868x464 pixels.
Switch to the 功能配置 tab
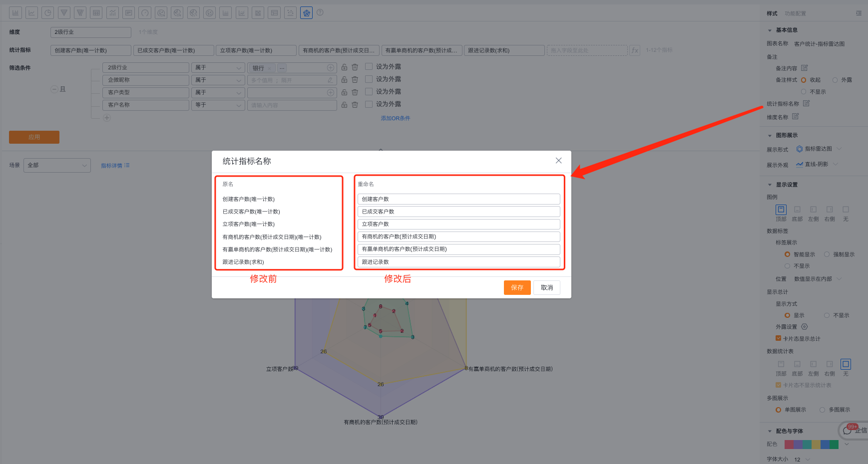pyautogui.click(x=795, y=13)
